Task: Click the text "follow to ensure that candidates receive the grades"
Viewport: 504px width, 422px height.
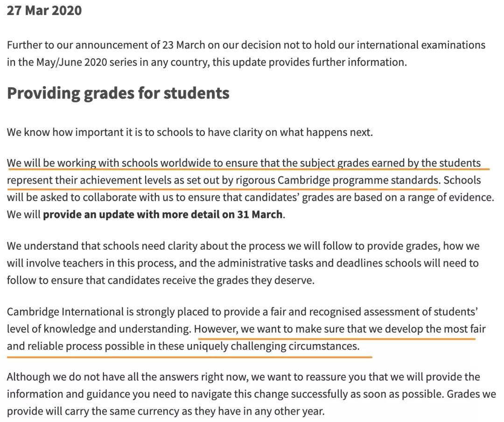Action: 126,280
